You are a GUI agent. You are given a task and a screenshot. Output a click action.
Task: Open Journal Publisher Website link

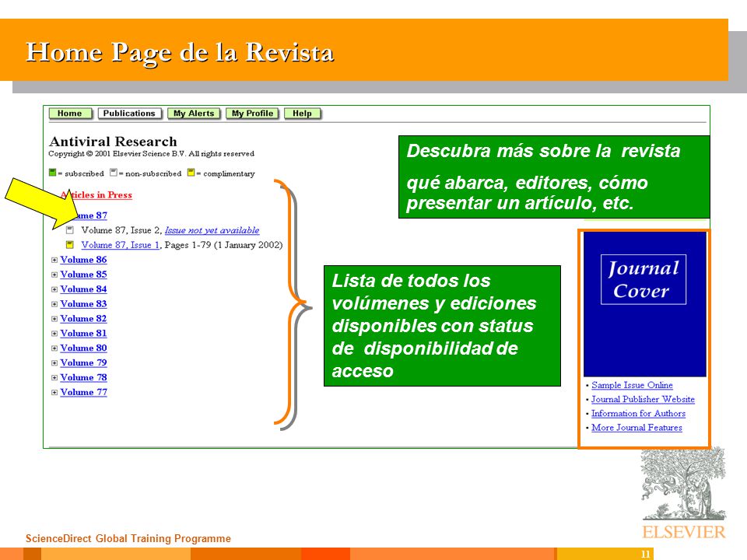point(644,400)
